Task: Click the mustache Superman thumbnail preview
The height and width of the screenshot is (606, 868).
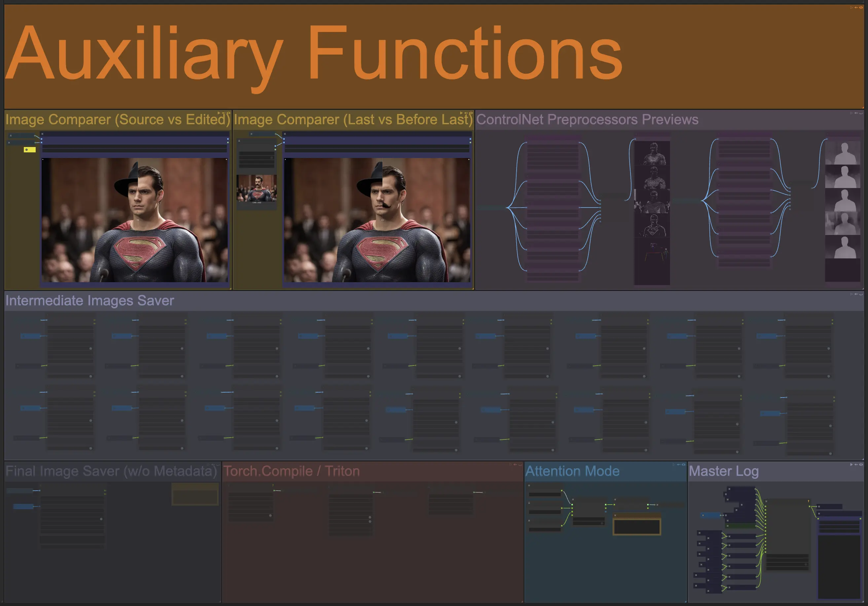Action: (x=257, y=188)
